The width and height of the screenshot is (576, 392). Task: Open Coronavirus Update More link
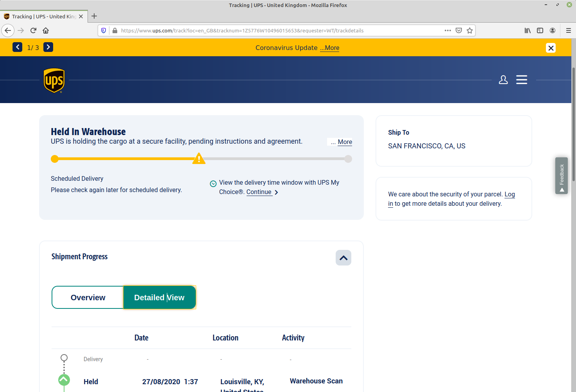click(x=329, y=48)
